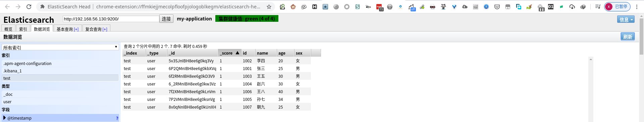The width and height of the screenshot is (644, 122).
Task: Sort by the age column header
Action: pos(285,53)
